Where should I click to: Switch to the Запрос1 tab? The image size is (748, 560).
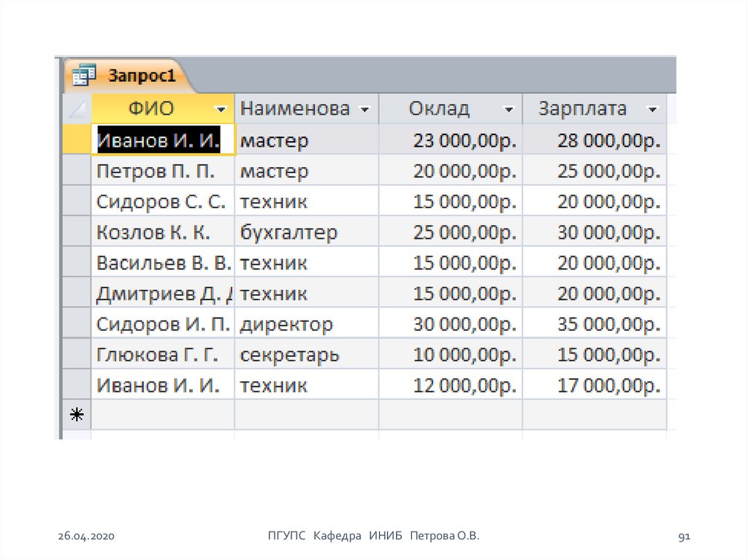[x=137, y=75]
